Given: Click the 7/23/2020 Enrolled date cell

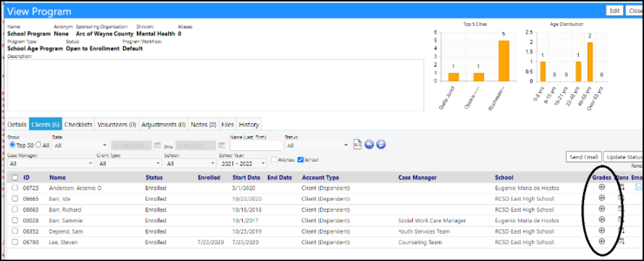Looking at the screenshot, I should pos(211,242).
